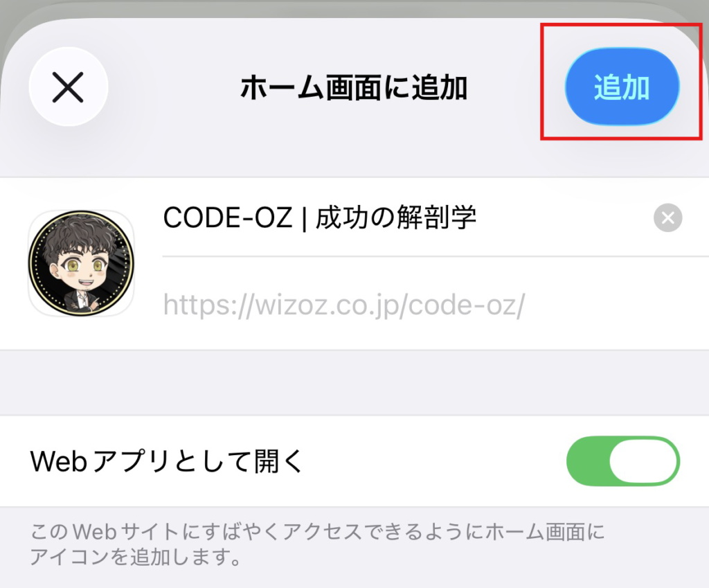Screen dimensions: 709x588
Task: Disable the Webアプリとして開く switch
Action: point(622,461)
